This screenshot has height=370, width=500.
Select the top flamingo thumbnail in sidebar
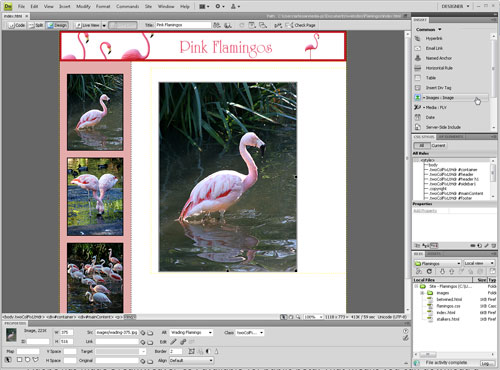(95, 112)
